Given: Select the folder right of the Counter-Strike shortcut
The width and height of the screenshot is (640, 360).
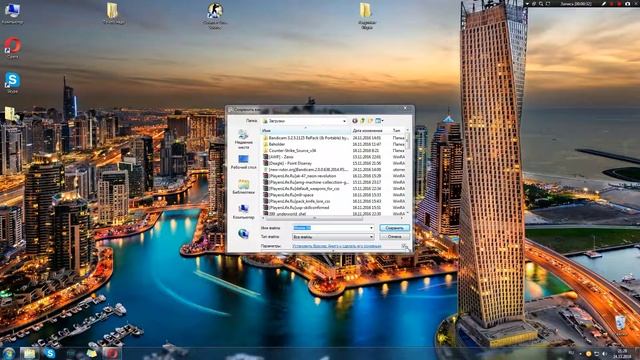Looking at the screenshot, I should point(366,16).
